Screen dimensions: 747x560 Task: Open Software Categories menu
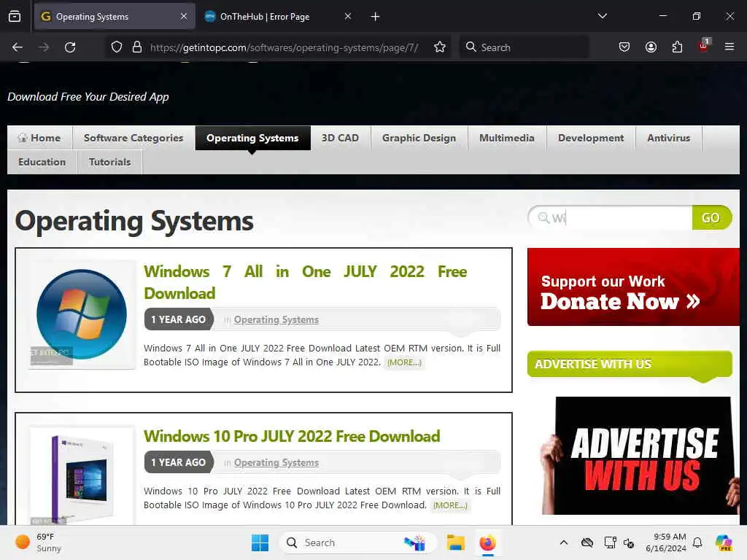point(133,138)
